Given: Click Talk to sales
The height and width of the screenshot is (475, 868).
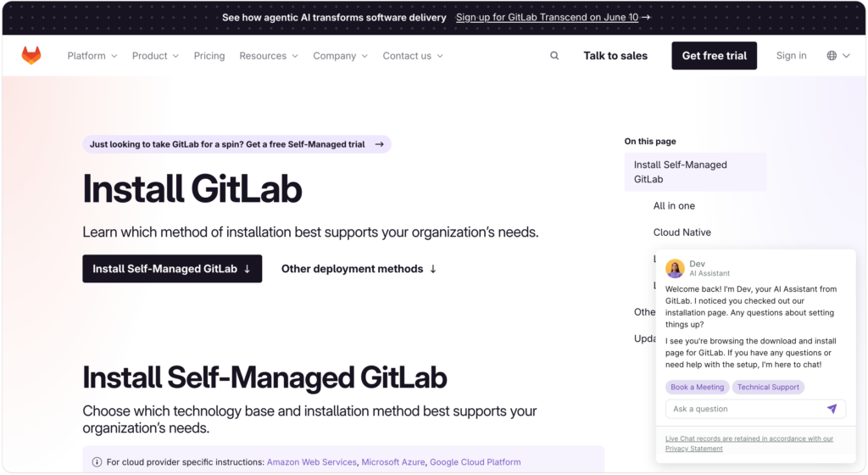Looking at the screenshot, I should [615, 56].
